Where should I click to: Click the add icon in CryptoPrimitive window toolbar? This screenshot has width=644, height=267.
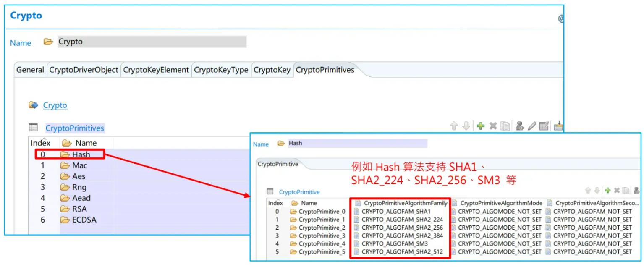[607, 190]
